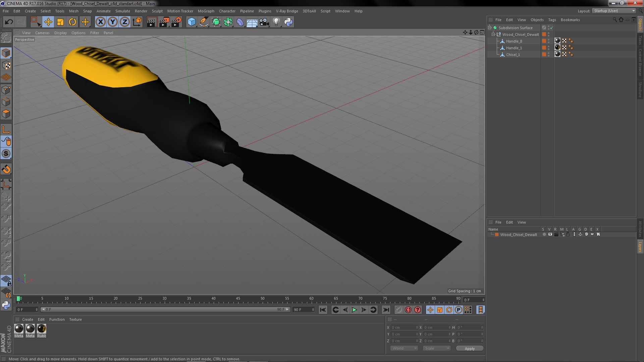Open the World coordinate dropdown
This screenshot has width=644, height=362.
click(404, 348)
